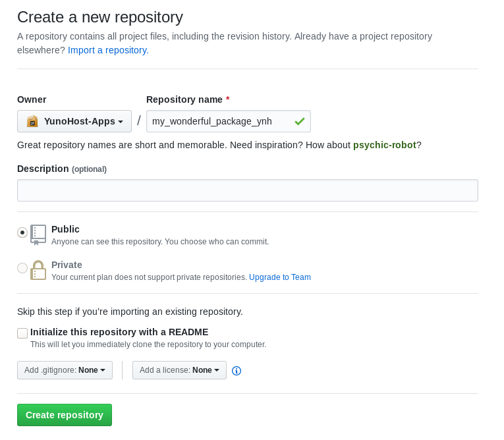The height and width of the screenshot is (440, 504).
Task: Click the green checkmark in repository name field
Action: tap(300, 121)
